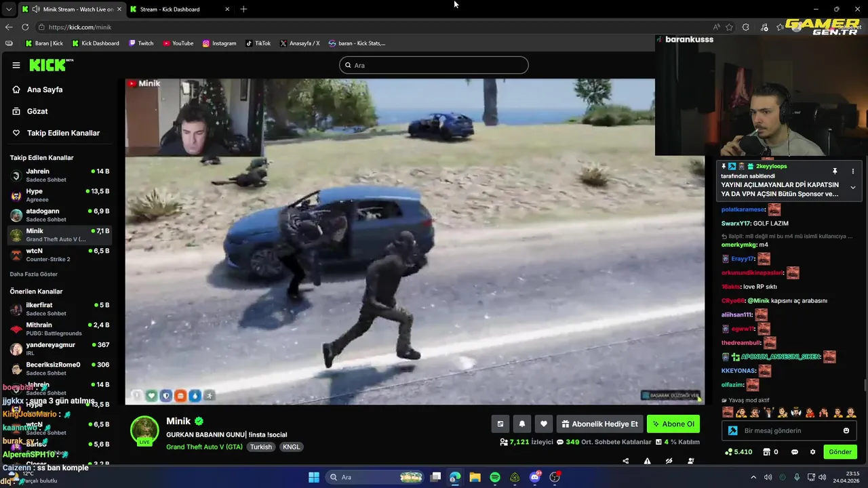Open Twitch bookmark
The image size is (868, 488).
pyautogui.click(x=141, y=43)
